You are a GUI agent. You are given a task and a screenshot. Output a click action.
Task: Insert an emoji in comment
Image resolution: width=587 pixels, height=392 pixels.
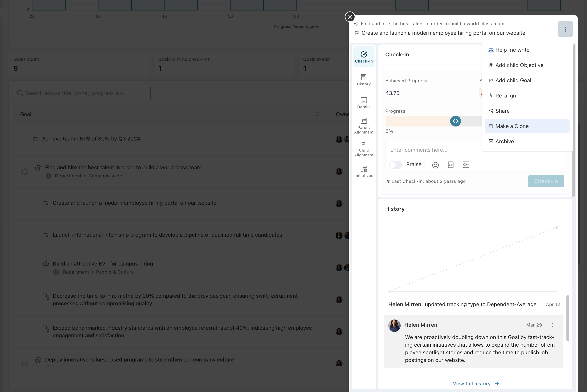435,165
